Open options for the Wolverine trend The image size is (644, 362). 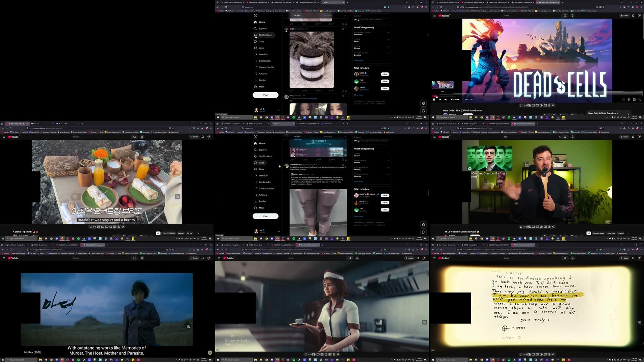[388, 32]
